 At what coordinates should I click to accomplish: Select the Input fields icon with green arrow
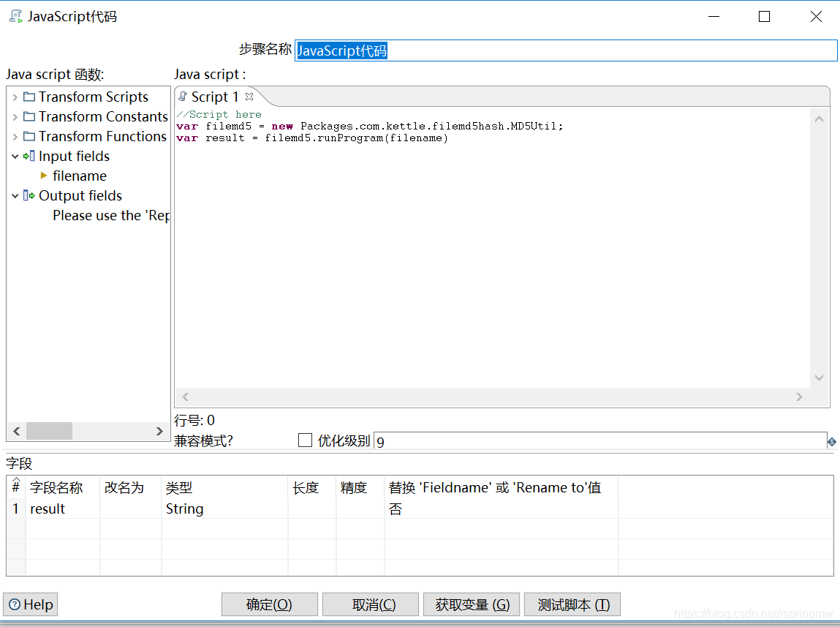tap(29, 156)
